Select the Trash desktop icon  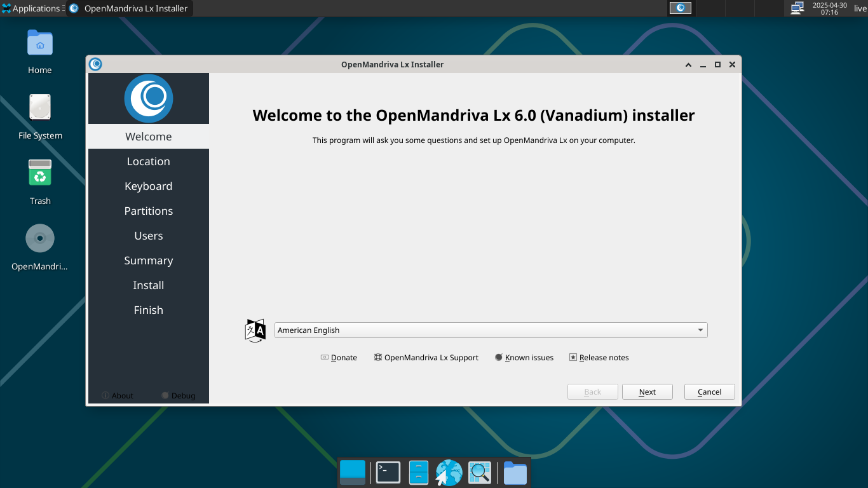pyautogui.click(x=40, y=182)
